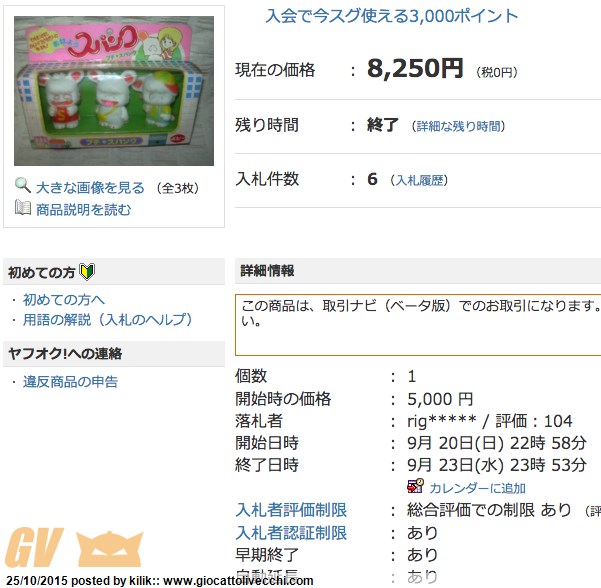View the 入札履歴 bid history link
601x588 pixels.
[x=419, y=180]
